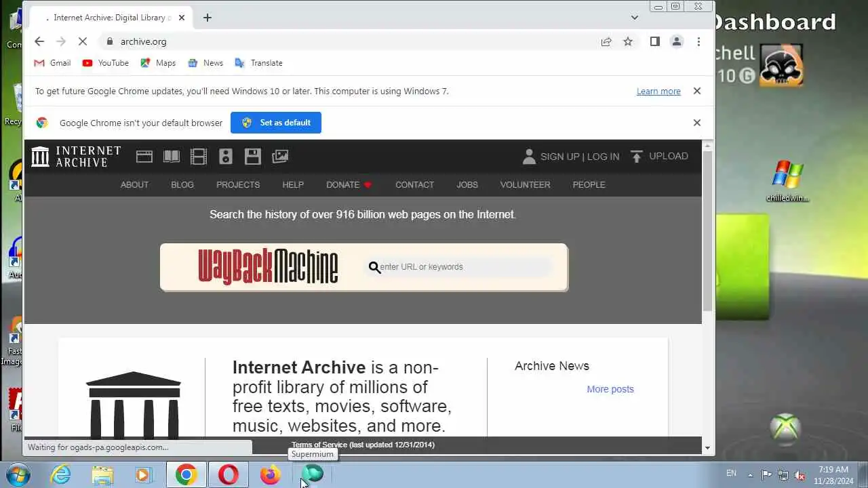Click the Internet Archive logo
The width and height of the screenshot is (868, 488).
point(76,157)
